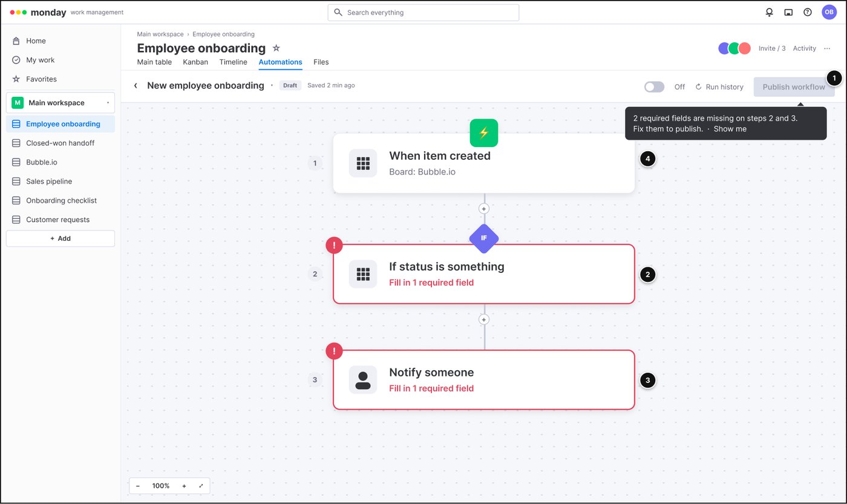Image resolution: width=847 pixels, height=504 pixels.
Task: Add a step before Notify someone
Action: click(483, 319)
